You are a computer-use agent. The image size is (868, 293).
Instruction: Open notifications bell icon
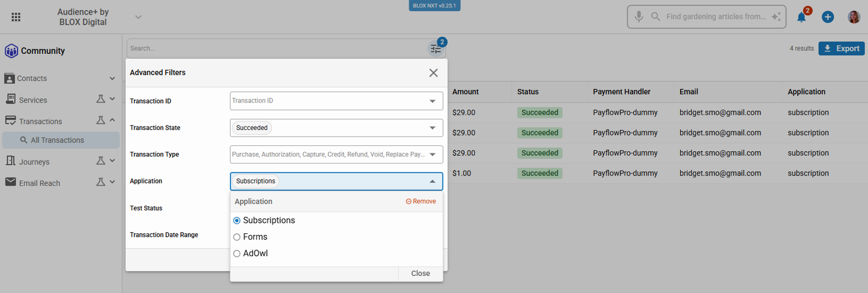tap(802, 17)
